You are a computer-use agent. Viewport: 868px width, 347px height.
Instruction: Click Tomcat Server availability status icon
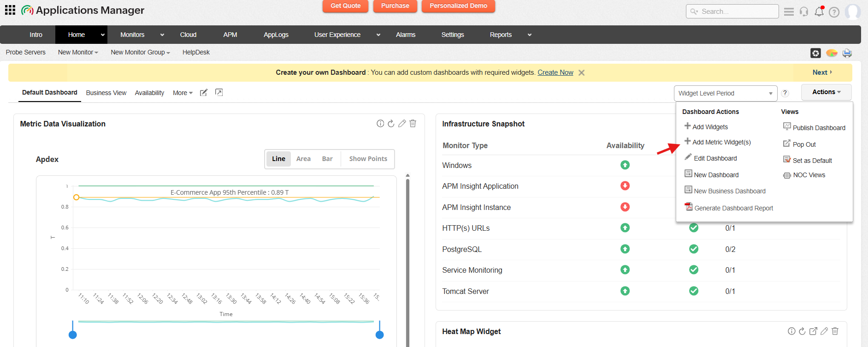coord(625,291)
